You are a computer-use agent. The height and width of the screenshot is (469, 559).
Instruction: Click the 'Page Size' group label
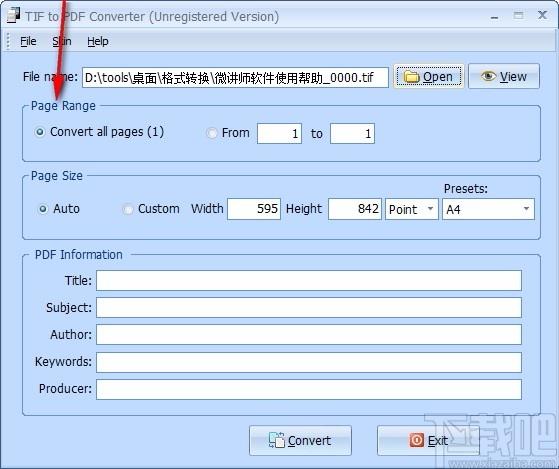pos(57,176)
